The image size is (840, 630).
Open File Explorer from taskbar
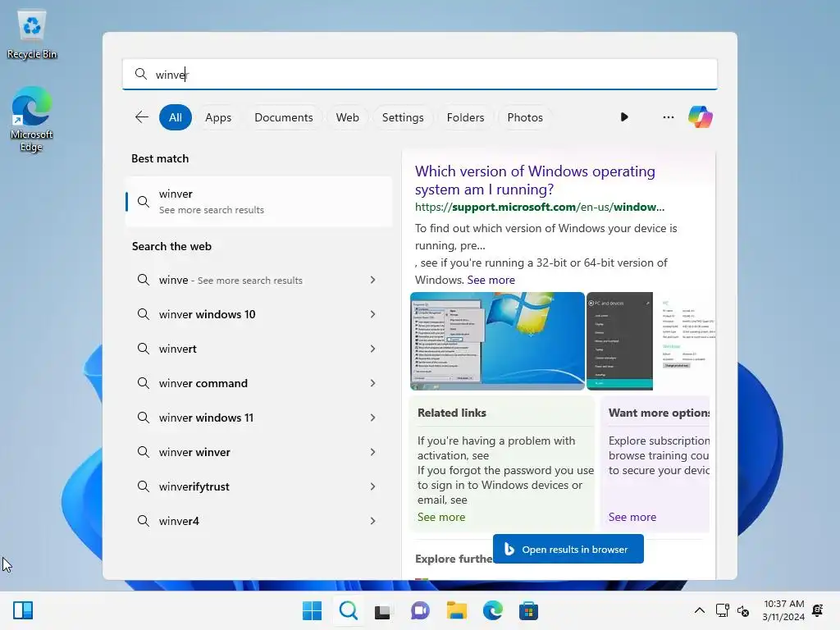coord(456,610)
